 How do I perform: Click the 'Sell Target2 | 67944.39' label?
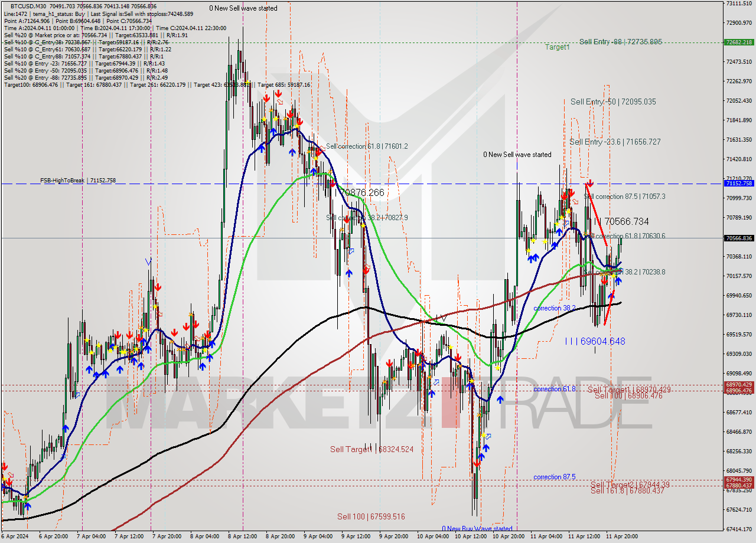point(630,485)
